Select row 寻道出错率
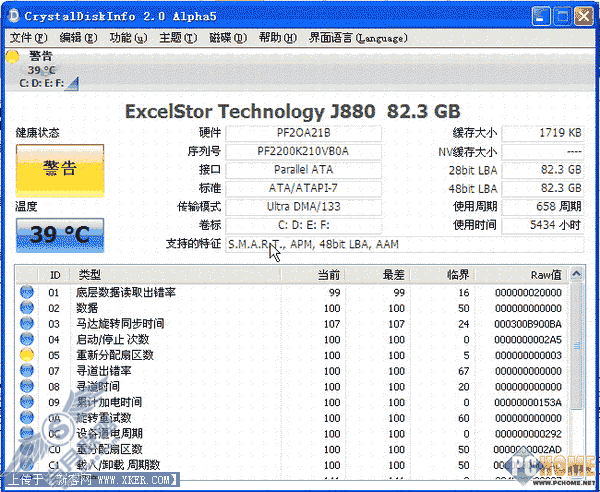The image size is (600, 492). [292, 371]
